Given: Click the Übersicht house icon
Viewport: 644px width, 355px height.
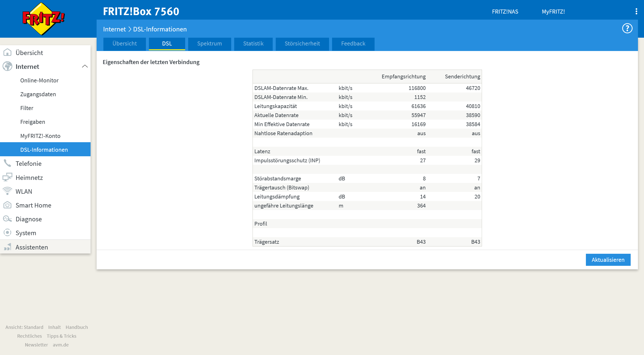Looking at the screenshot, I should 7,53.
